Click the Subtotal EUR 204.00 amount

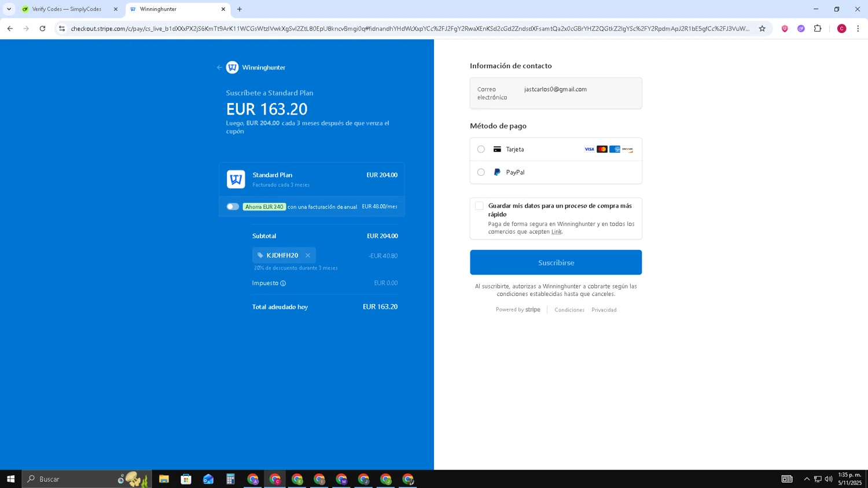(382, 236)
